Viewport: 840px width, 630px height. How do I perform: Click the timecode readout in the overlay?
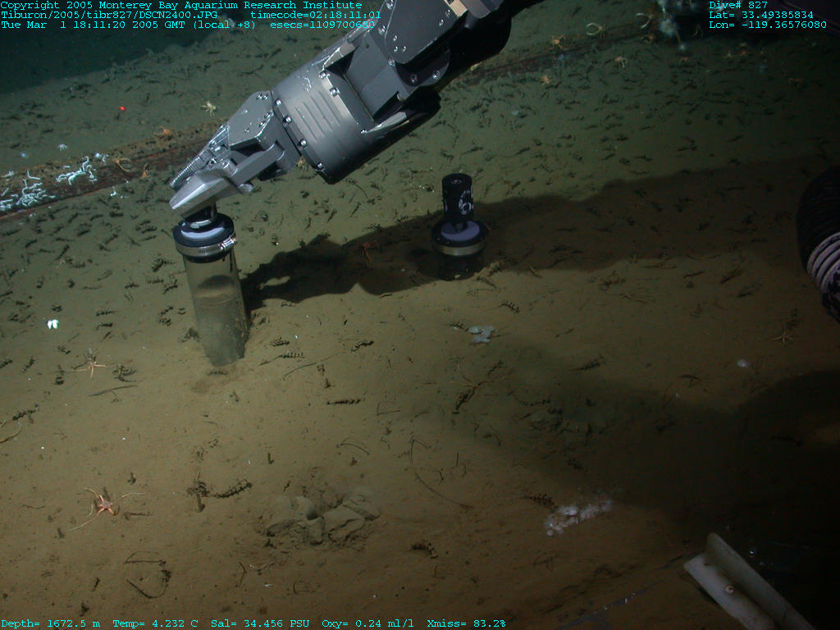(315, 15)
